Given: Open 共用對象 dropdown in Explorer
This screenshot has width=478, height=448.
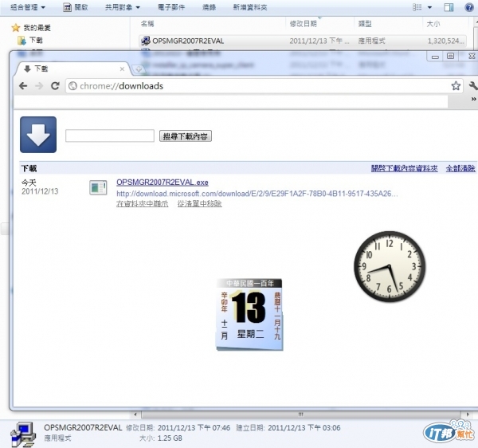Looking at the screenshot, I should [122, 7].
